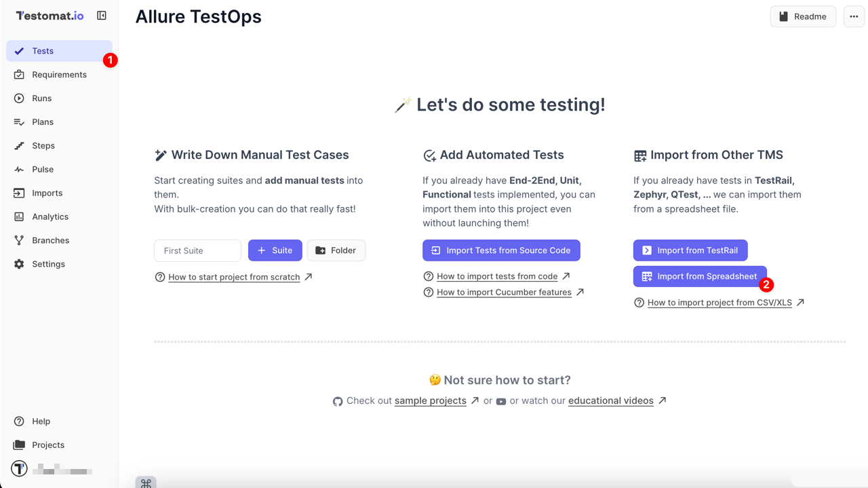The height and width of the screenshot is (488, 868).
Task: Go to Requirements in sidebar
Action: point(59,75)
